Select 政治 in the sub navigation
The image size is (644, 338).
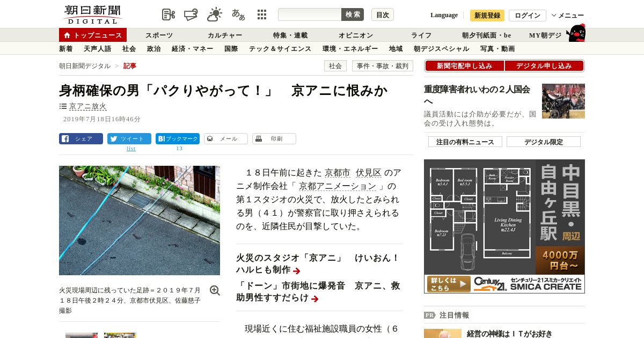[x=154, y=49]
